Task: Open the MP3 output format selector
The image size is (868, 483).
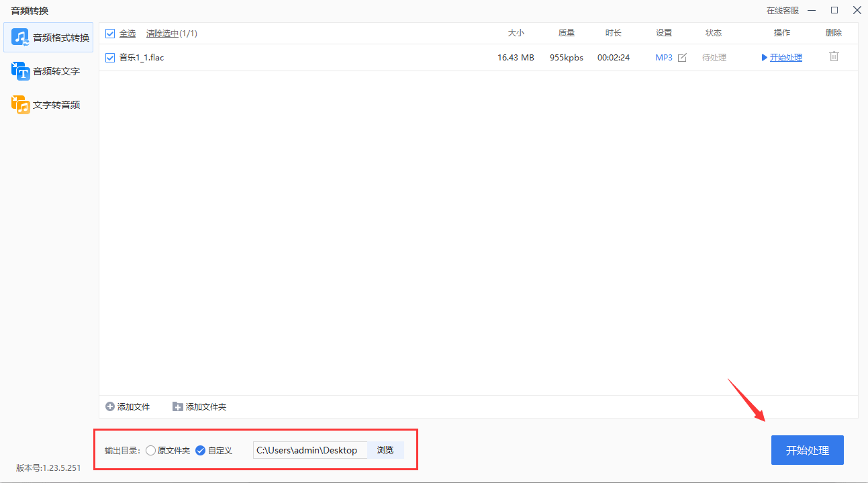Action: [665, 57]
